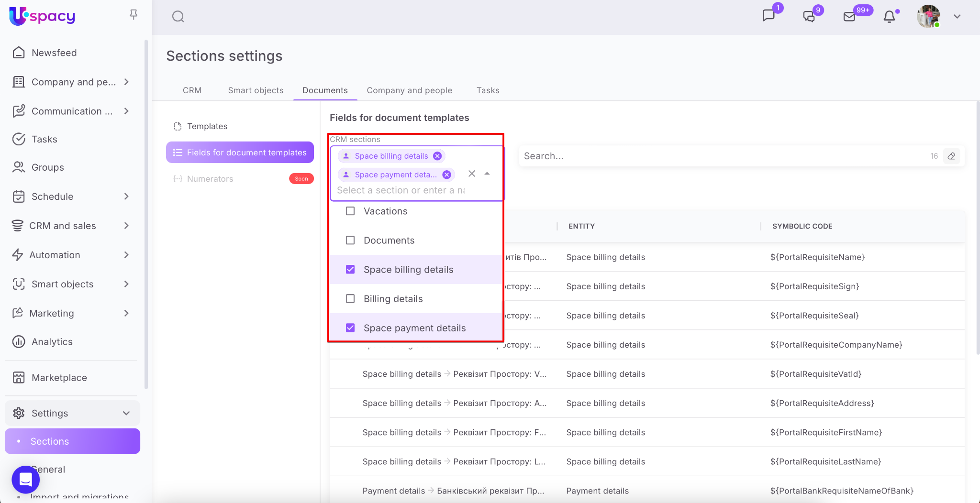Open the mail icon showing 99+
The height and width of the screenshot is (503, 980).
pos(849,17)
